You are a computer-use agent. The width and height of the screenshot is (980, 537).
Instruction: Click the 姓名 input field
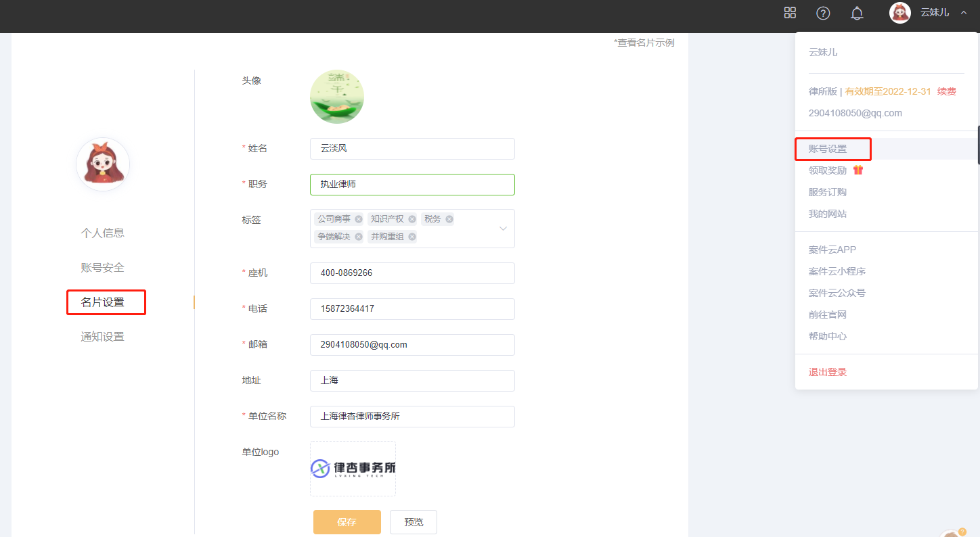pyautogui.click(x=412, y=149)
